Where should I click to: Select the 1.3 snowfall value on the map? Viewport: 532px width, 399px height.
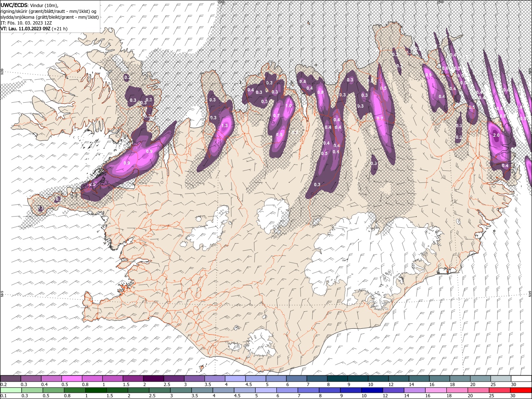(x=225, y=126)
